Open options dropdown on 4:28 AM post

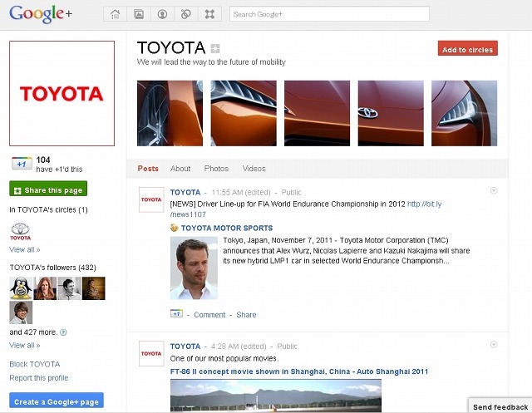[494, 345]
